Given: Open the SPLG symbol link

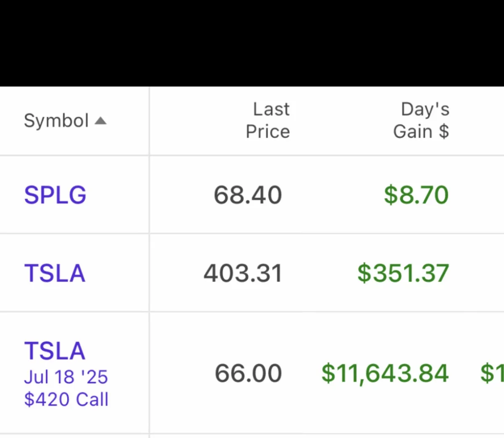Looking at the screenshot, I should pos(55,195).
